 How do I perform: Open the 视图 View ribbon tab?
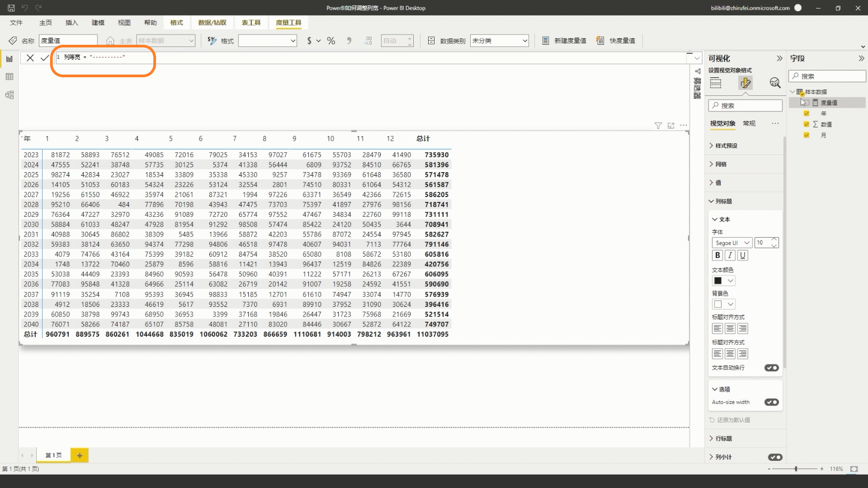pos(124,23)
